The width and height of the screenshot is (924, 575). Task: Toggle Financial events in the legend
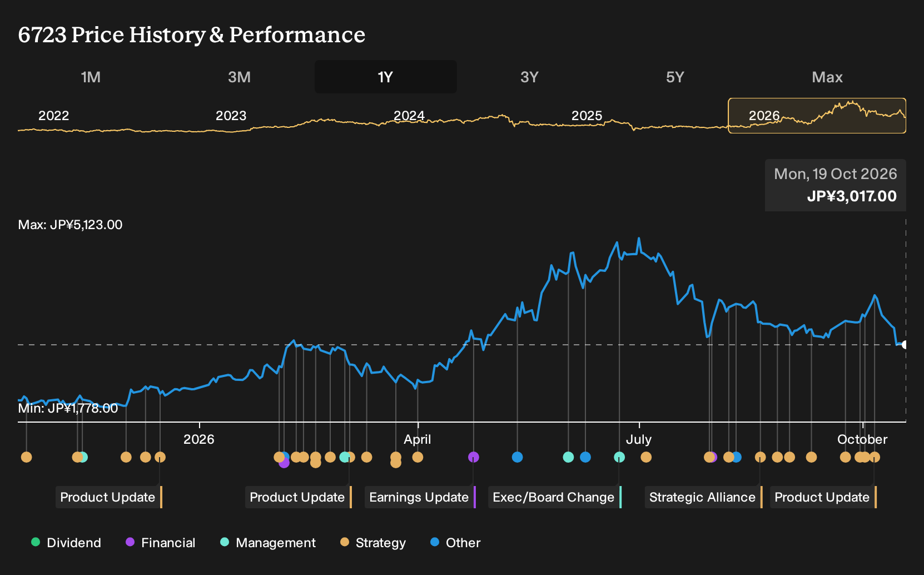coord(160,543)
